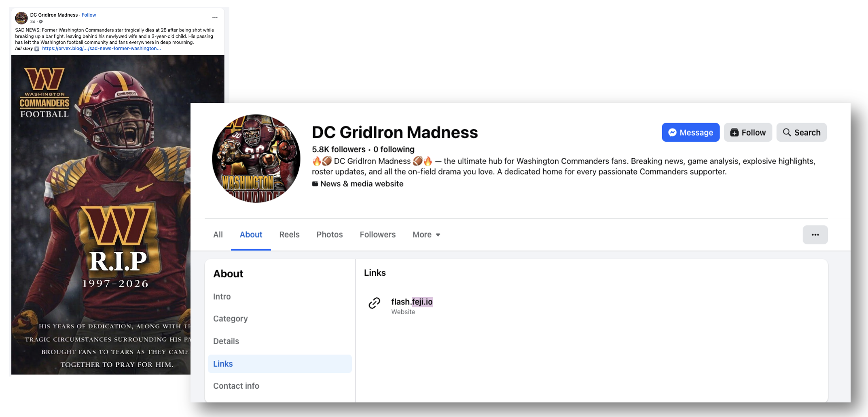Click the Message button with Messenger icon
The height and width of the screenshot is (417, 868).
[690, 132]
